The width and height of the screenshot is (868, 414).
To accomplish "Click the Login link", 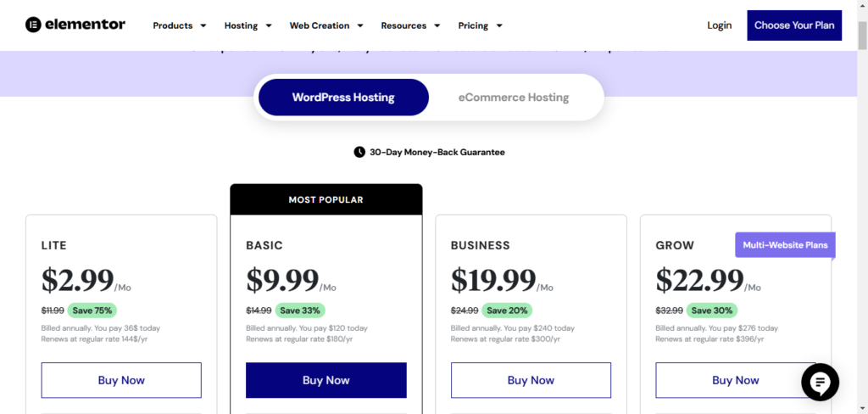I will pyautogui.click(x=719, y=25).
